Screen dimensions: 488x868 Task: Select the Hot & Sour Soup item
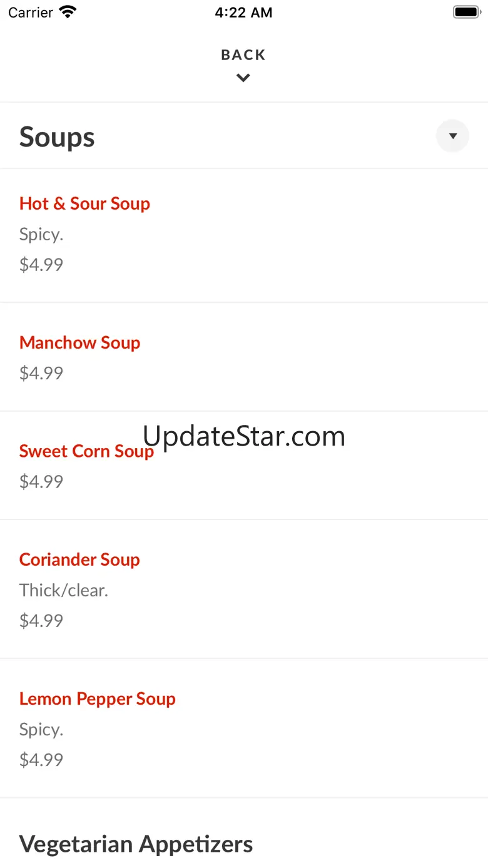(x=84, y=203)
